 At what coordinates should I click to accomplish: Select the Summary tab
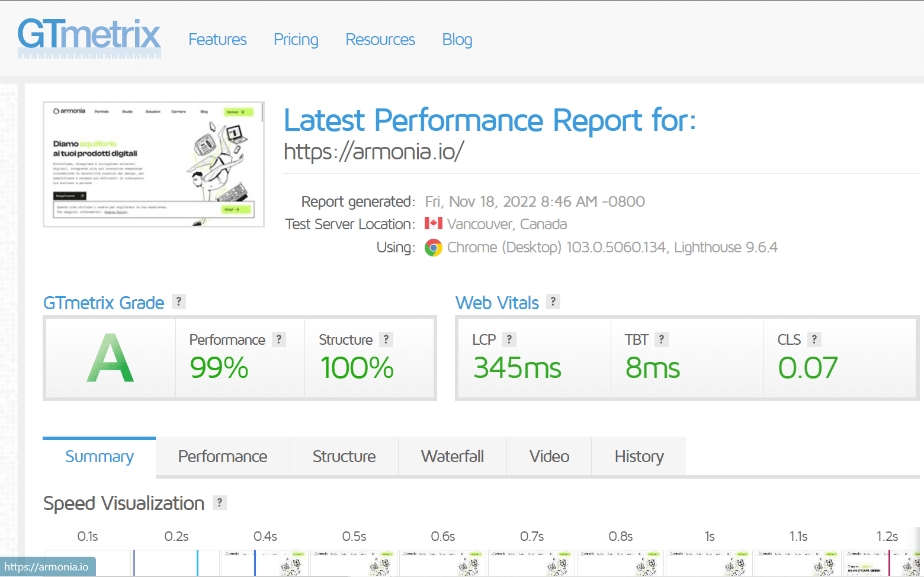click(x=100, y=456)
